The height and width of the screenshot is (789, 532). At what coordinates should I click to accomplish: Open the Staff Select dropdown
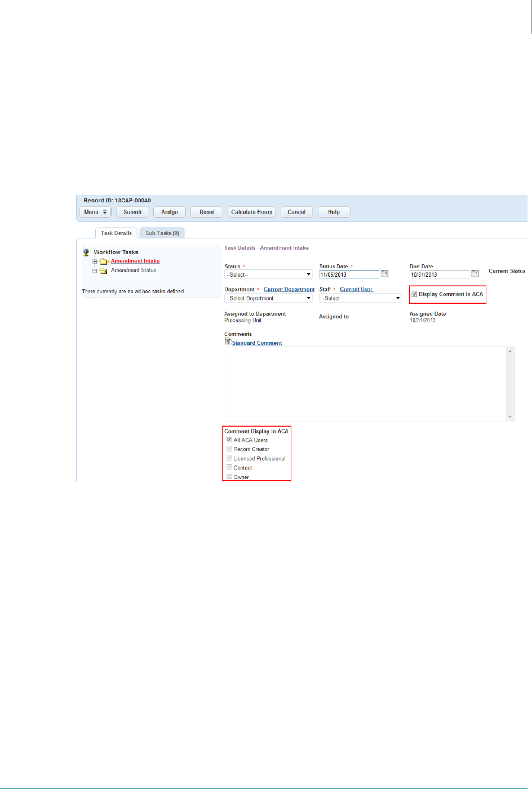[x=360, y=298]
